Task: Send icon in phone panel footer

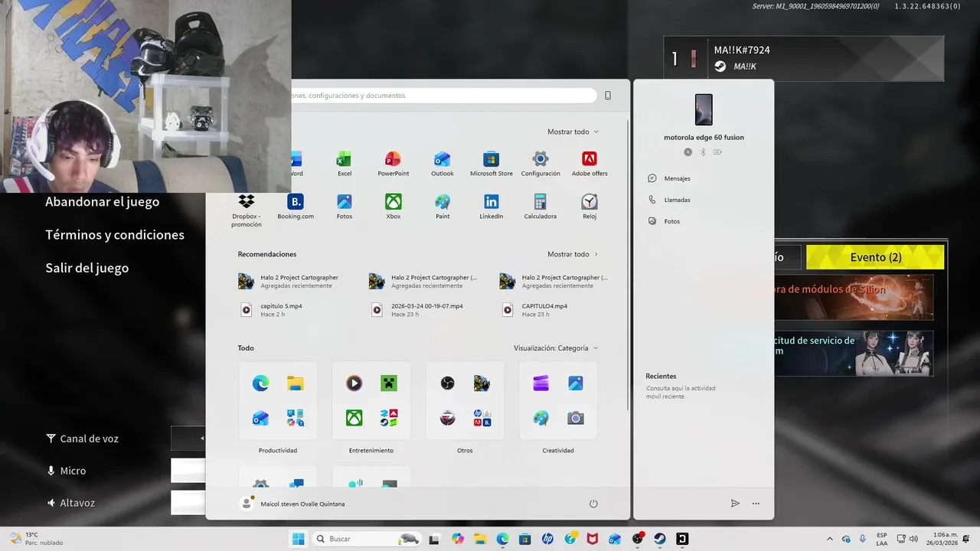Action: 735,504
